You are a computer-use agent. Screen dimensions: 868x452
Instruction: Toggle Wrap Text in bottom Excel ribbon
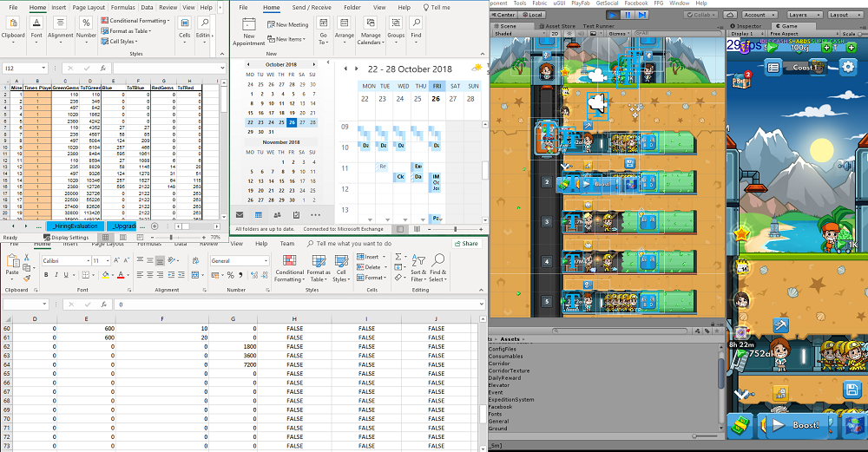click(195, 260)
